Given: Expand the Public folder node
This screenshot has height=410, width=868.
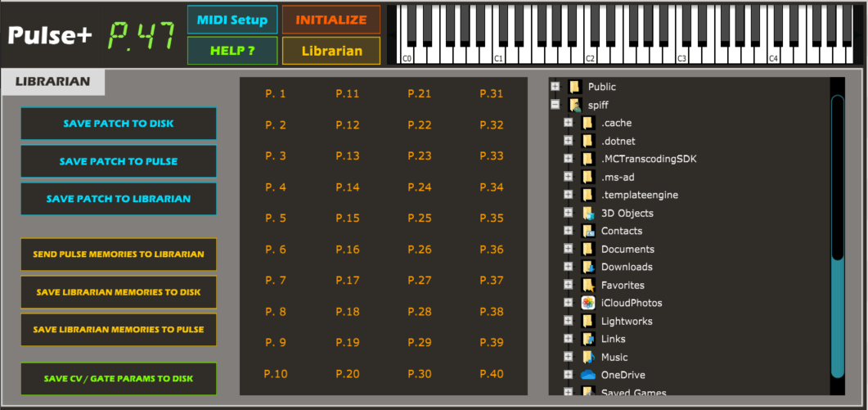Looking at the screenshot, I should [x=555, y=87].
